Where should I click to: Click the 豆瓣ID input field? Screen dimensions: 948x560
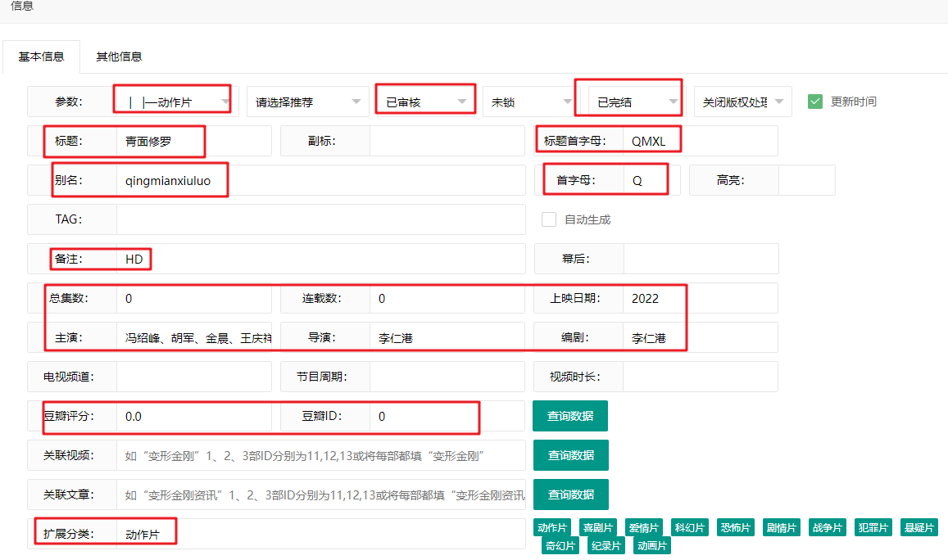447,416
